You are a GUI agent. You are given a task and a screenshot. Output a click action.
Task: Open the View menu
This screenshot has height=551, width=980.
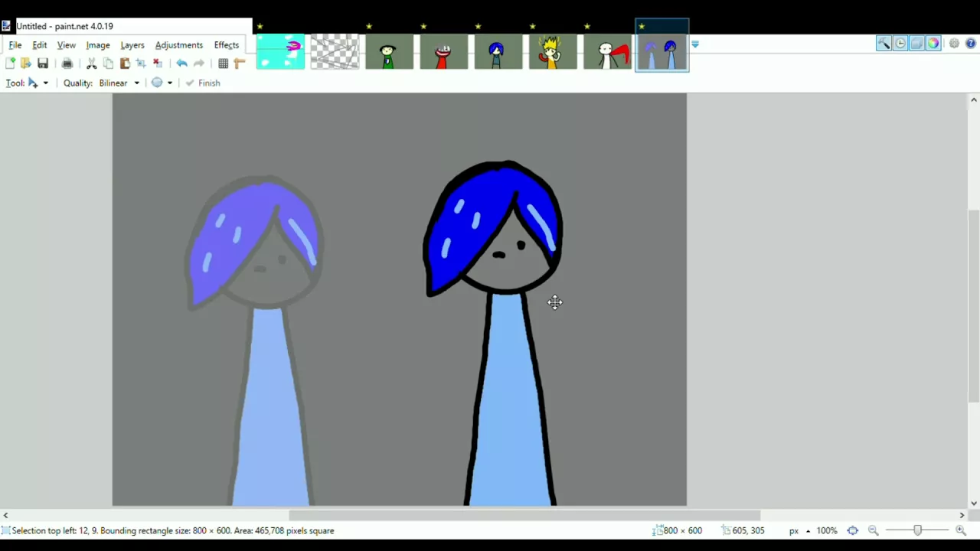[67, 45]
